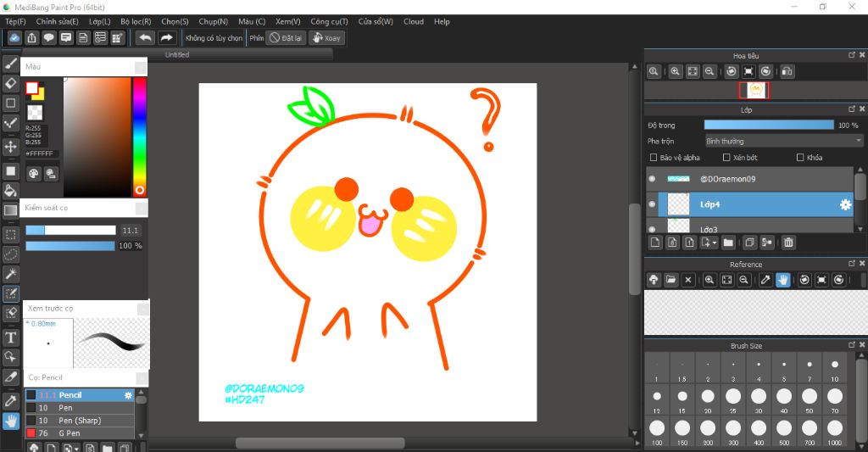Screen dimensions: 868x452
Task: Click the Đặt lại reset button
Action: [x=286, y=38]
